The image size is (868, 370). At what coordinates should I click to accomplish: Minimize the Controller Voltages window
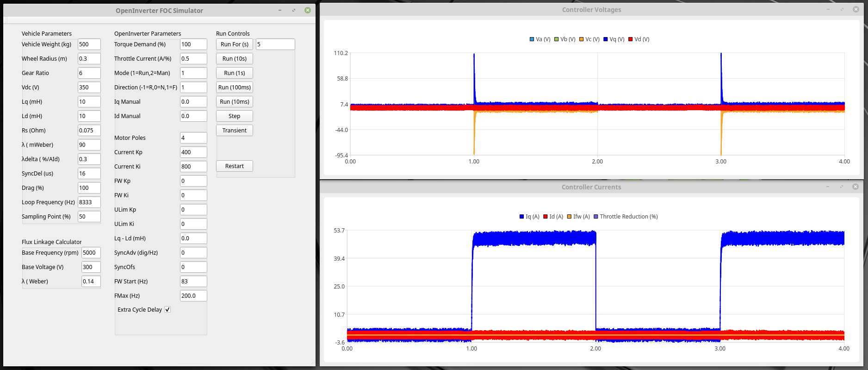(x=828, y=9)
